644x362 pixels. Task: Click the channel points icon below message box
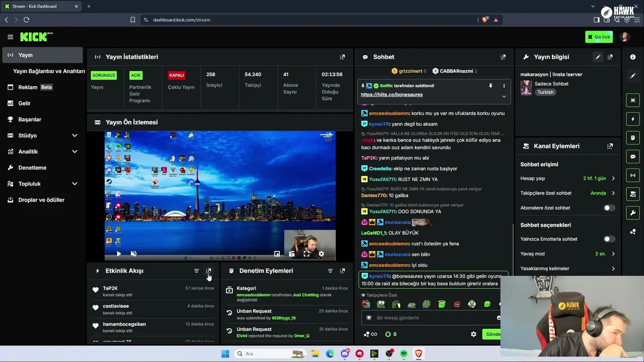click(370, 334)
